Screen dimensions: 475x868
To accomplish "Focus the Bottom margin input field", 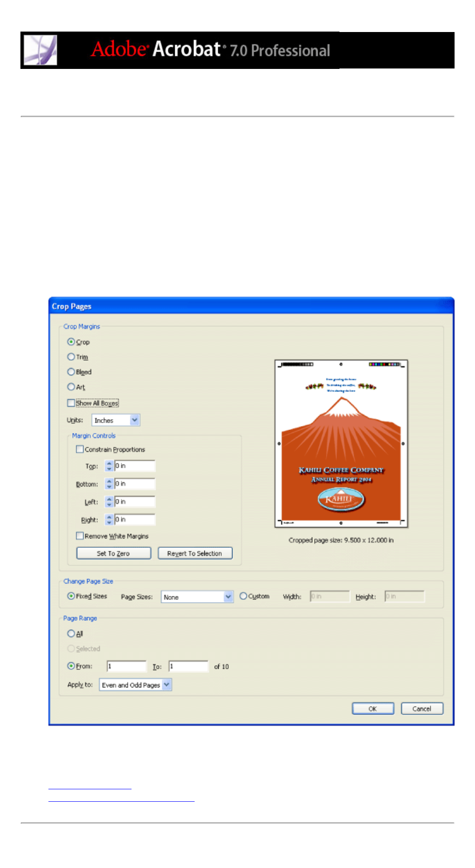I will click(x=135, y=483).
